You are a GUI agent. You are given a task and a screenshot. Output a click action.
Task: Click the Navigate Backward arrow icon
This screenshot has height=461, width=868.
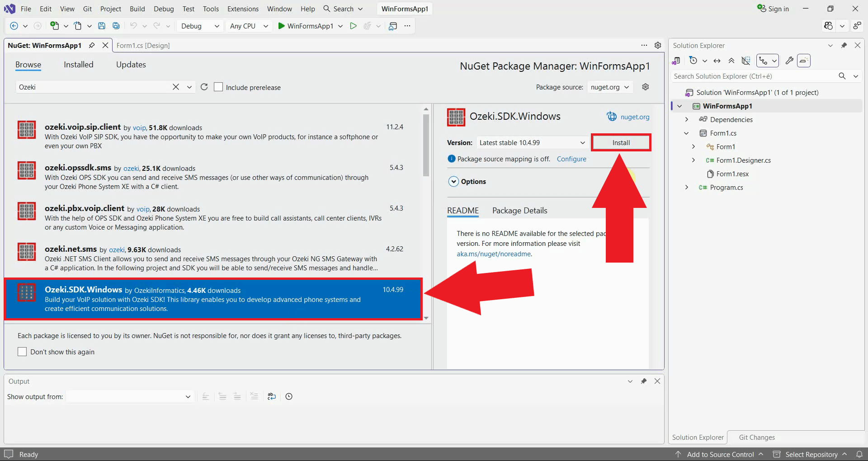(14, 26)
